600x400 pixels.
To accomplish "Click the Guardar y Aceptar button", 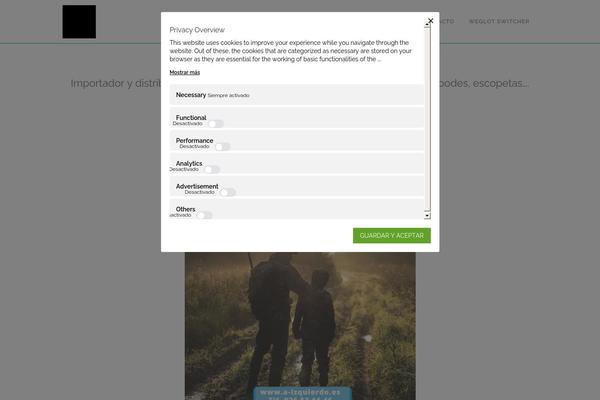I will tap(392, 235).
